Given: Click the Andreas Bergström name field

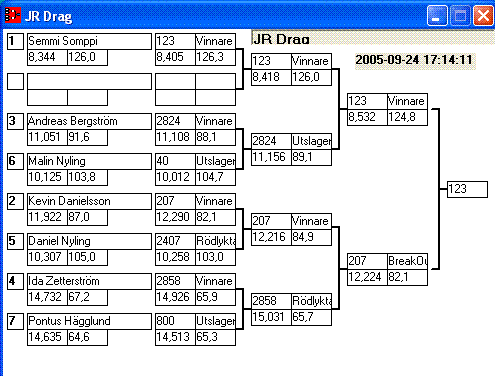Looking at the screenshot, I should pyautogui.click(x=89, y=121).
